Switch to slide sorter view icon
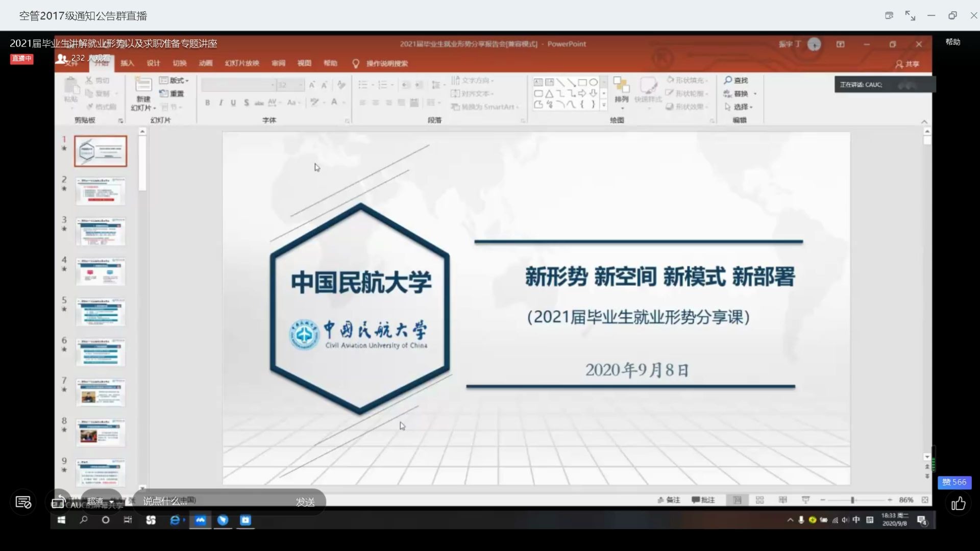 tap(759, 500)
